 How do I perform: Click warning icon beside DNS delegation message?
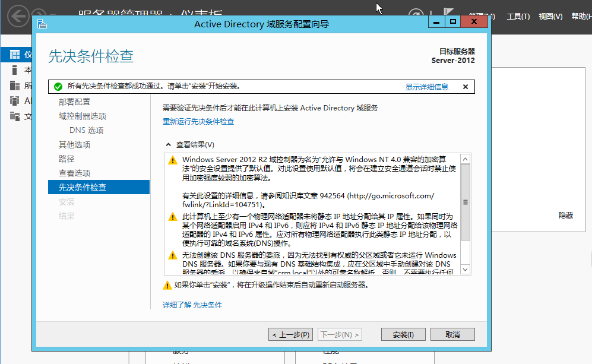[x=173, y=255]
